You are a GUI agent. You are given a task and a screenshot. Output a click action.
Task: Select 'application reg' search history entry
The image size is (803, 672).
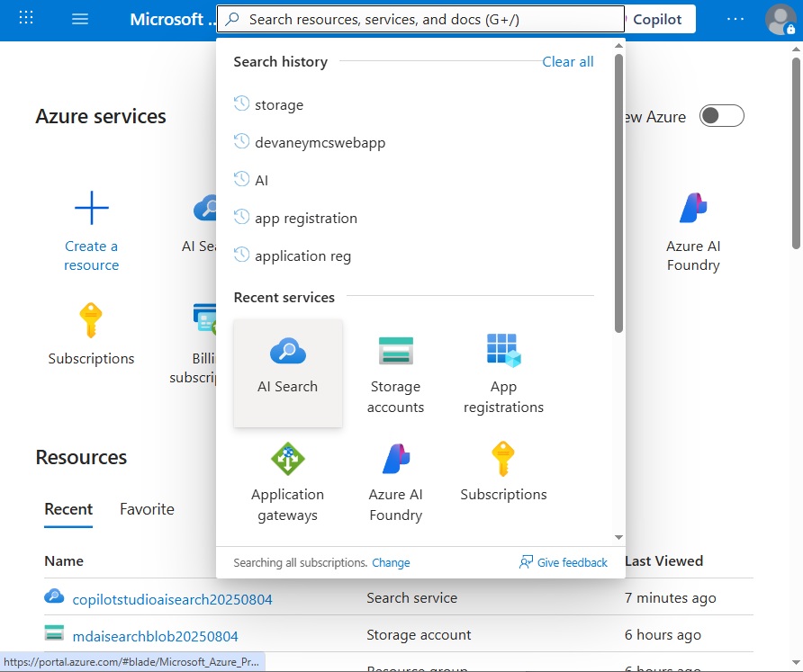(x=303, y=256)
